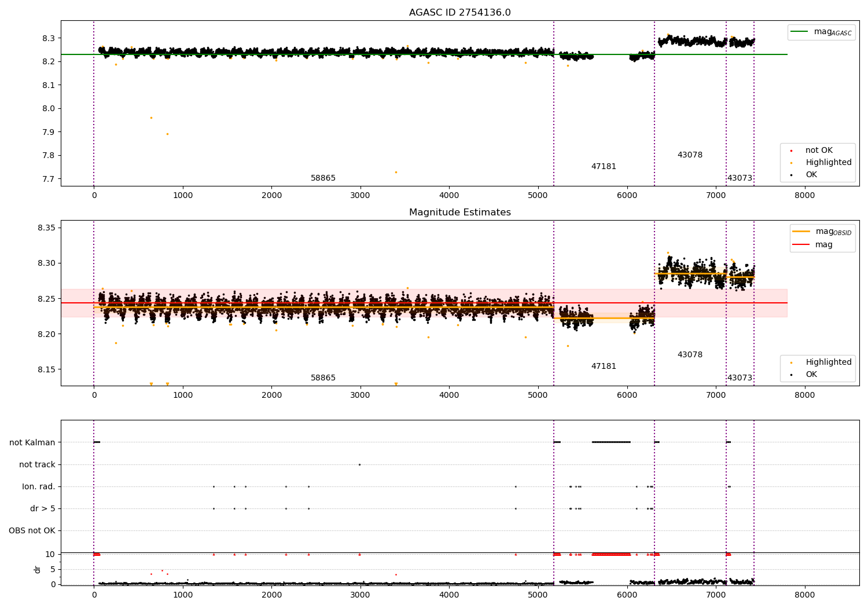
Task: Click the 'not track' row label
Action: [x=37, y=464]
